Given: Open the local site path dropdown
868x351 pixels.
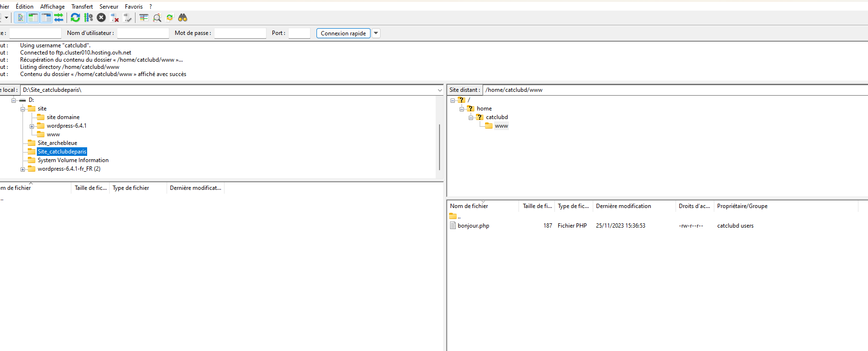Looking at the screenshot, I should pyautogui.click(x=440, y=90).
